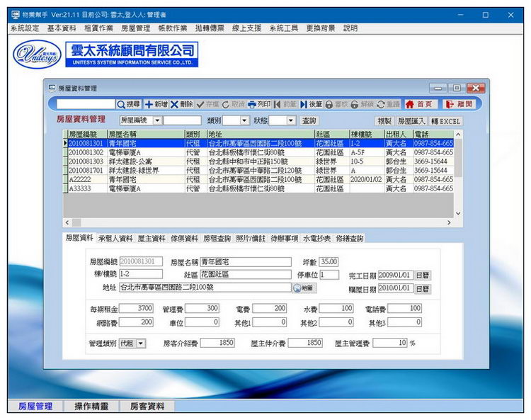Click the 房屋名稱 field showing 青年國宅

pos(246,262)
